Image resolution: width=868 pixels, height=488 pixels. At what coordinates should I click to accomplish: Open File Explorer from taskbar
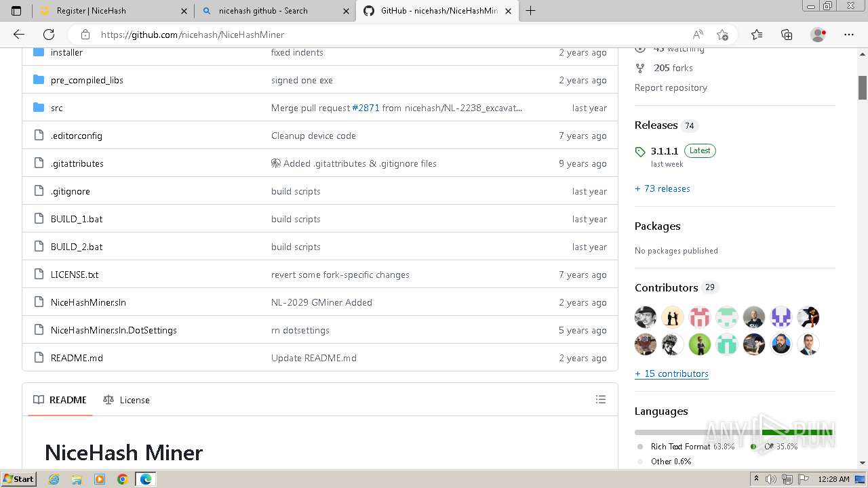pos(77,479)
